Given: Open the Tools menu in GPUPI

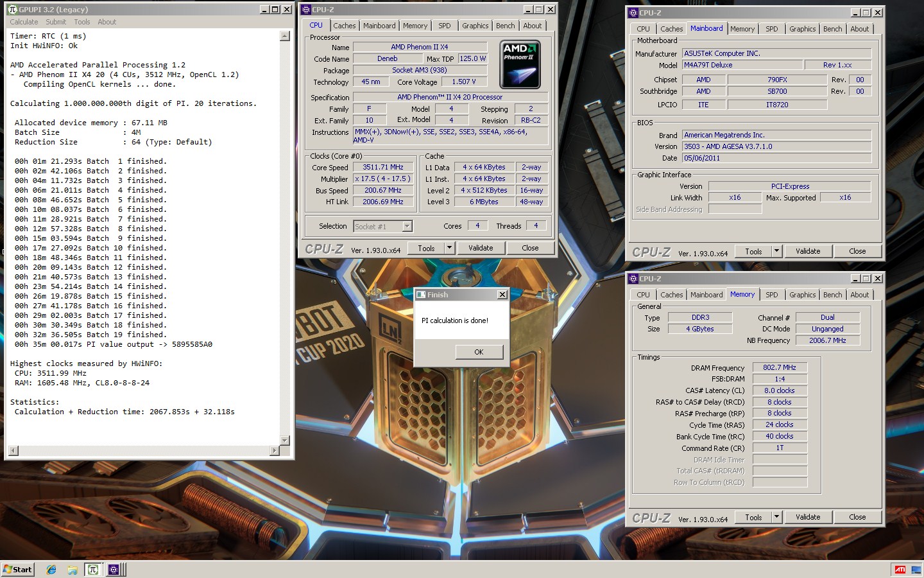Looking at the screenshot, I should (82, 22).
